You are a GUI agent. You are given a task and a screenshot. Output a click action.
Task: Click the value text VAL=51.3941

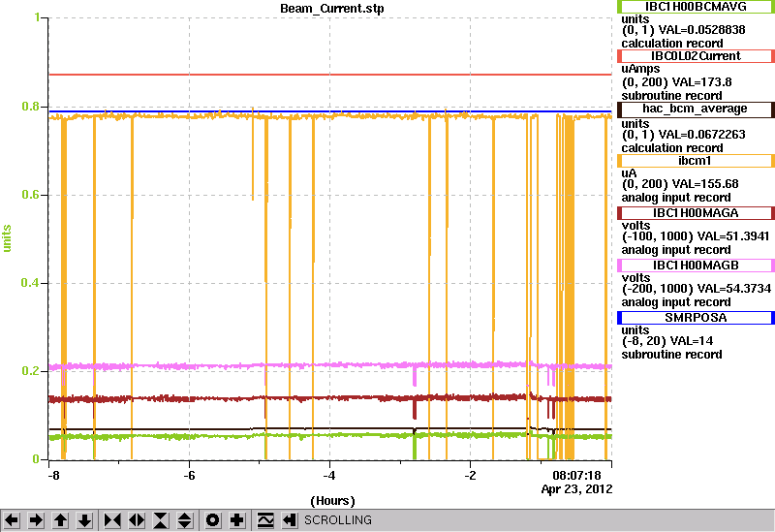click(732, 236)
